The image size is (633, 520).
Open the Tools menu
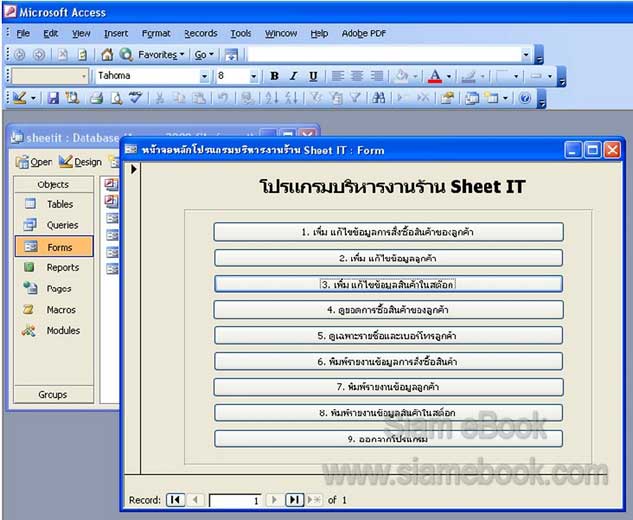point(241,34)
